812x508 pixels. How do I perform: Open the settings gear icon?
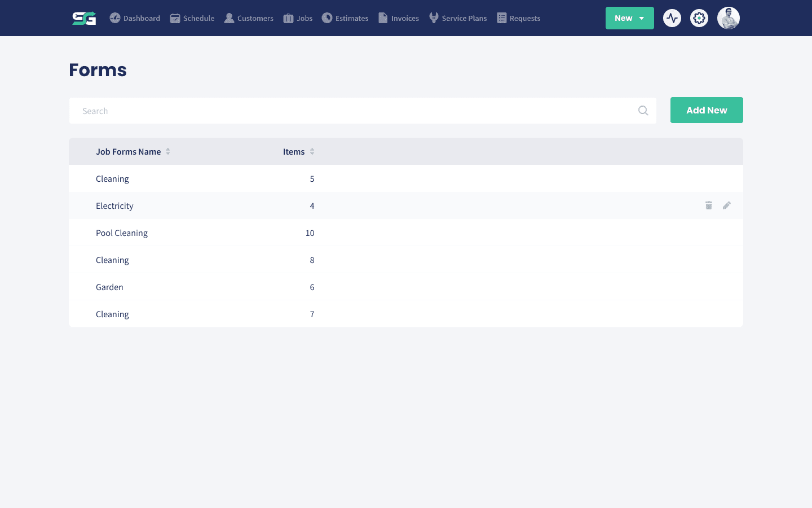point(699,18)
